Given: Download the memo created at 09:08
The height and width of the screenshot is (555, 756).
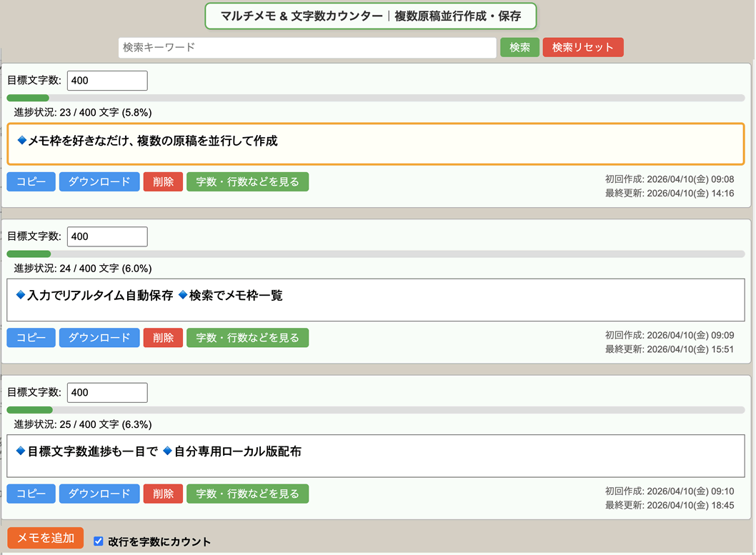Looking at the screenshot, I should click(x=99, y=181).
